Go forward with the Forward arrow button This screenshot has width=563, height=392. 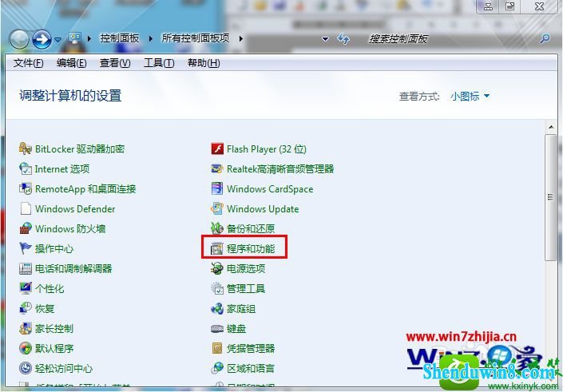click(42, 39)
